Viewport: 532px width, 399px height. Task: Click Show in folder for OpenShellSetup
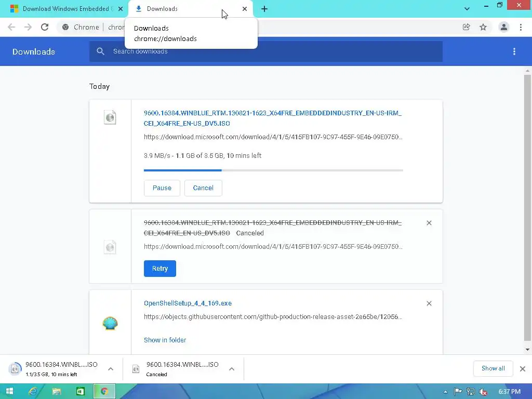[165, 340]
